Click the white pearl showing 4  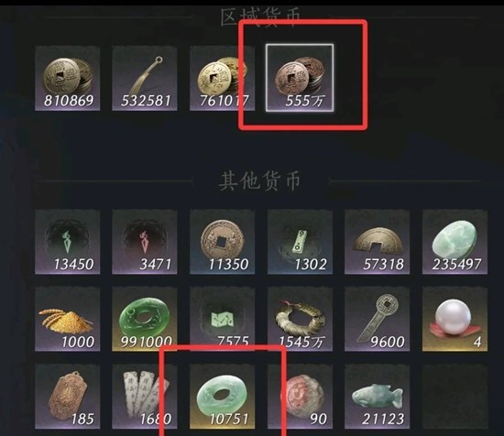[455, 319]
